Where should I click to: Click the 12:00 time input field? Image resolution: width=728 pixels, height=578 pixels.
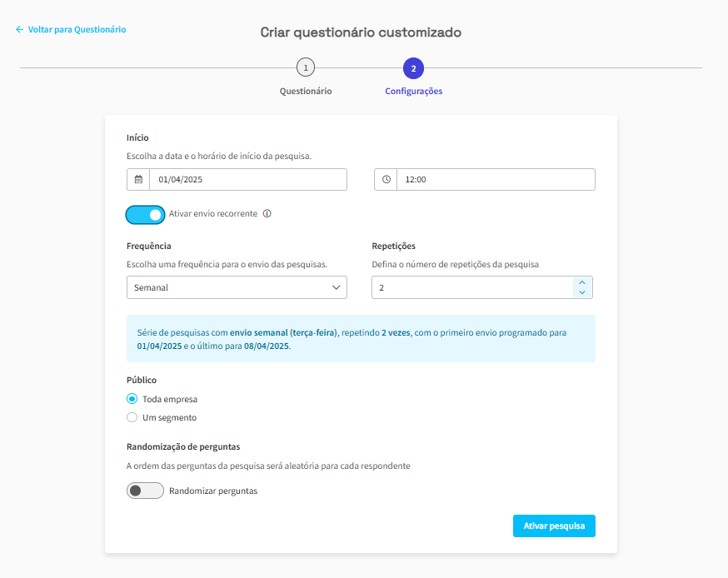click(x=496, y=179)
